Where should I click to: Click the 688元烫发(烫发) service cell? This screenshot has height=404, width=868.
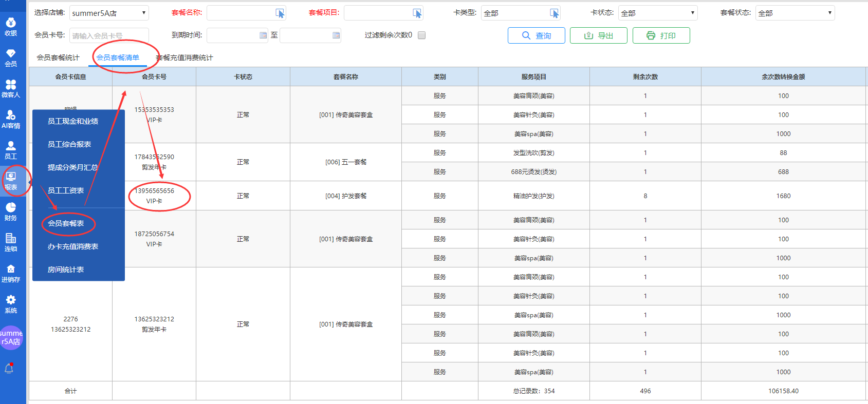pyautogui.click(x=534, y=172)
